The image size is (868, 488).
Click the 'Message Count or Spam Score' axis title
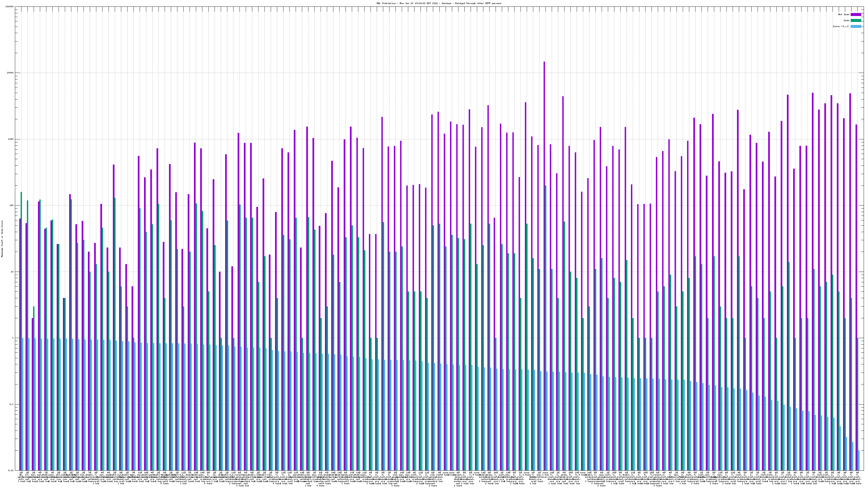tap(2, 239)
